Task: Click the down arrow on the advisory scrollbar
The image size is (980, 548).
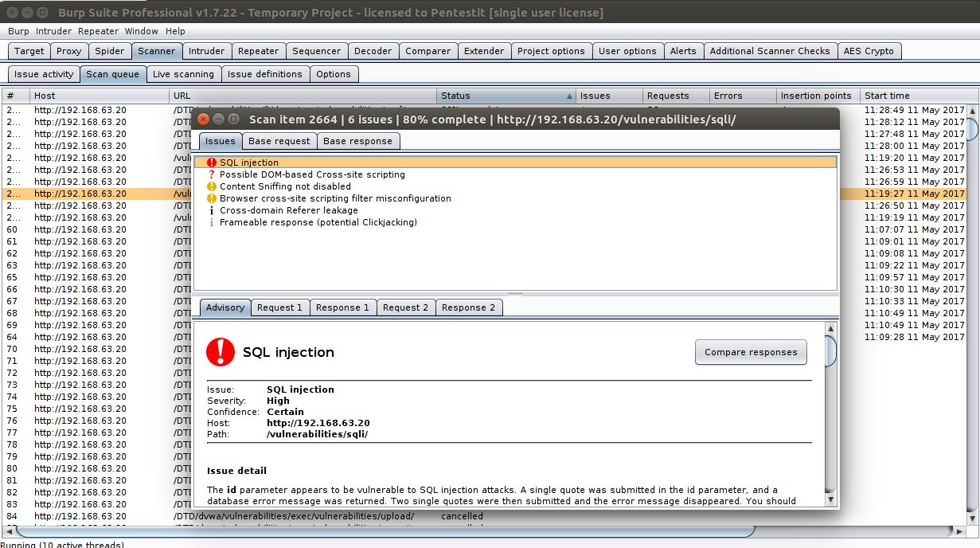Action: 830,499
